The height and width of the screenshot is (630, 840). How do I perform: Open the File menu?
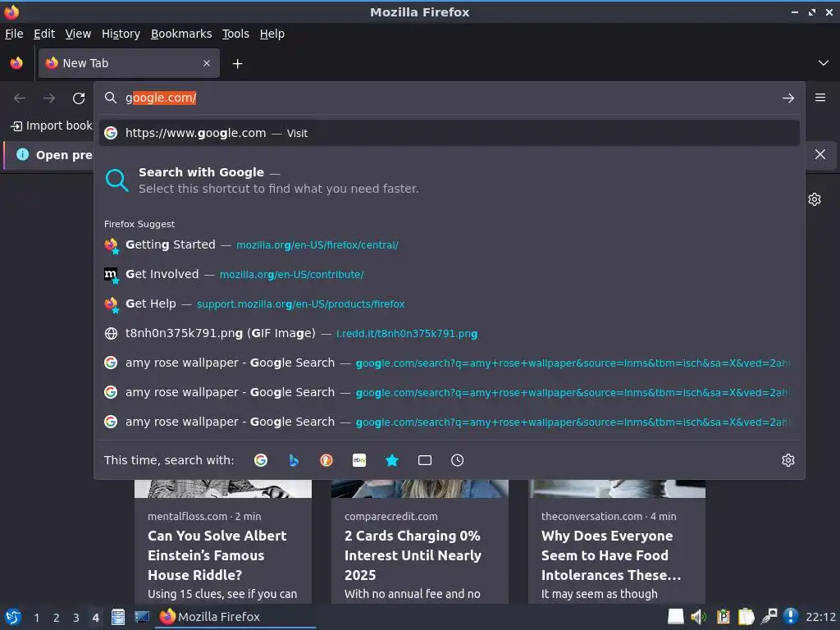point(14,34)
